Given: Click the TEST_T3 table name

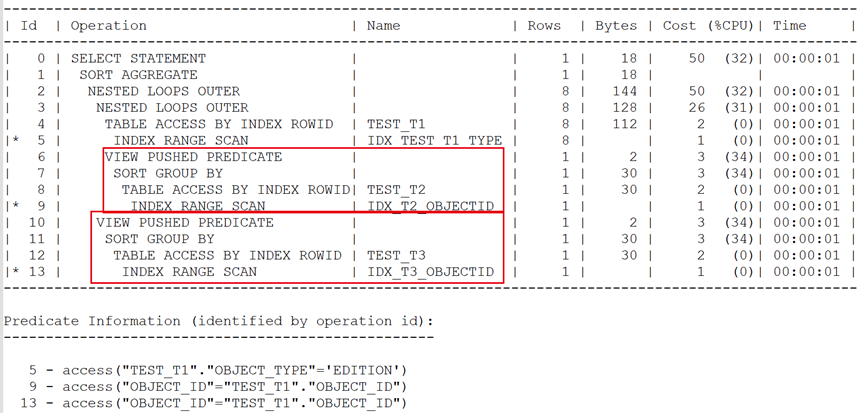Looking at the screenshot, I should tap(396, 255).
